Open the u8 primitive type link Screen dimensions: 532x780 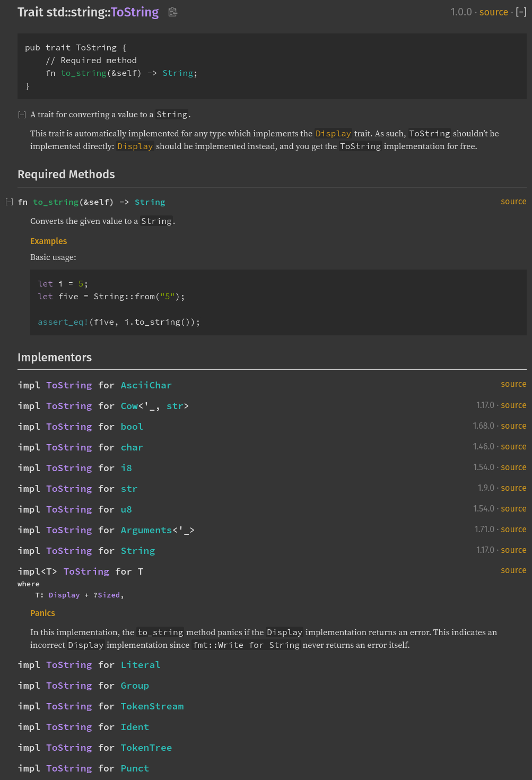pos(126,509)
